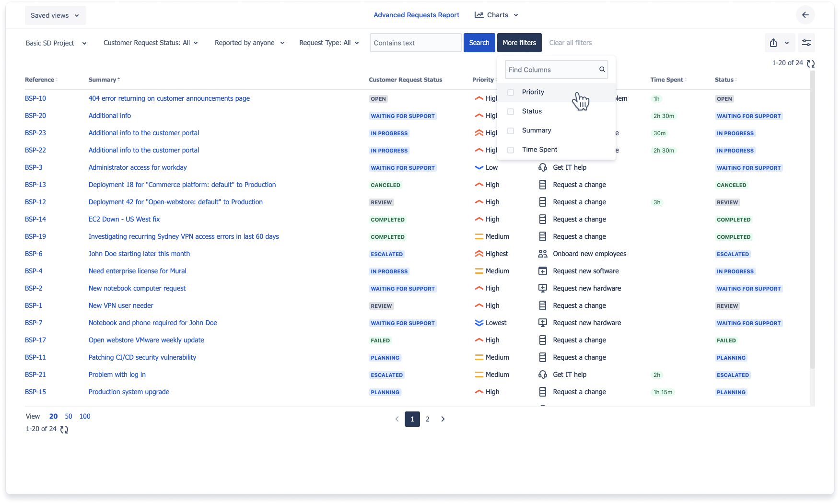840x504 pixels.
Task: Click the Contains text input field
Action: [x=415, y=43]
